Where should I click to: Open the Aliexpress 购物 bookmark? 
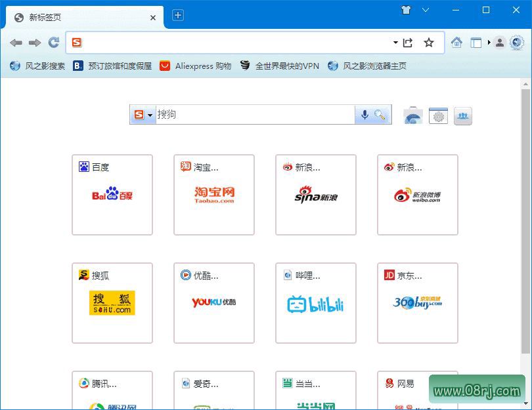point(196,66)
